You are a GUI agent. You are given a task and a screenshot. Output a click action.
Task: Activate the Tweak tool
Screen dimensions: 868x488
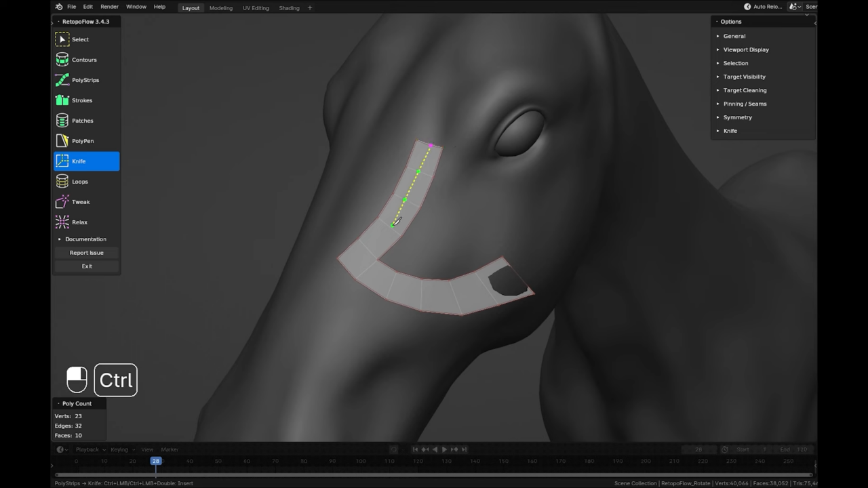point(81,201)
